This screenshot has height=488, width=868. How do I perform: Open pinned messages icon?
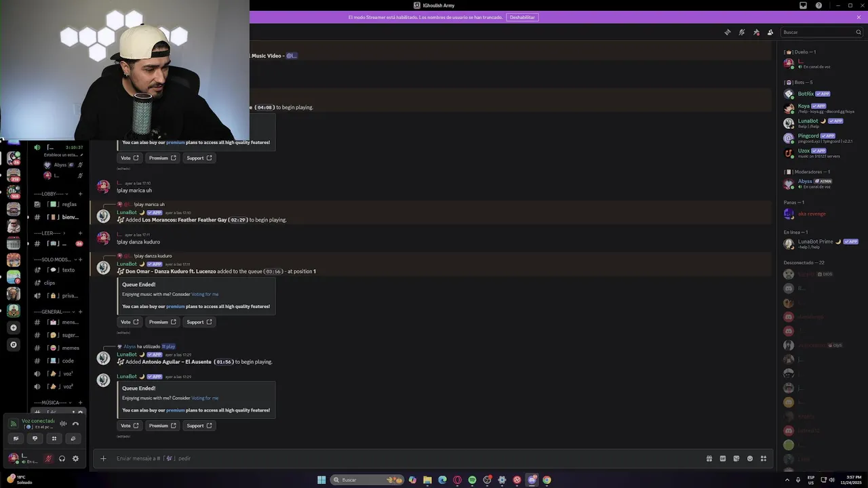tap(756, 32)
